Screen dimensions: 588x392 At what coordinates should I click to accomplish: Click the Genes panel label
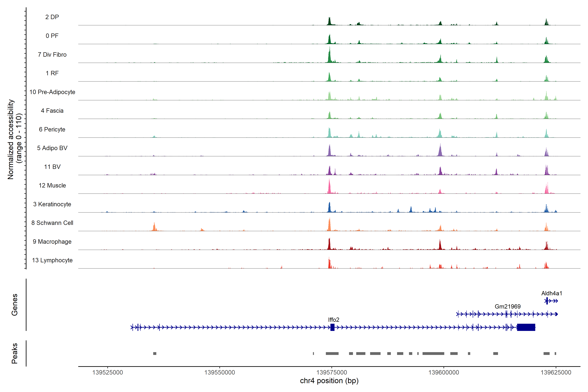[15, 305]
